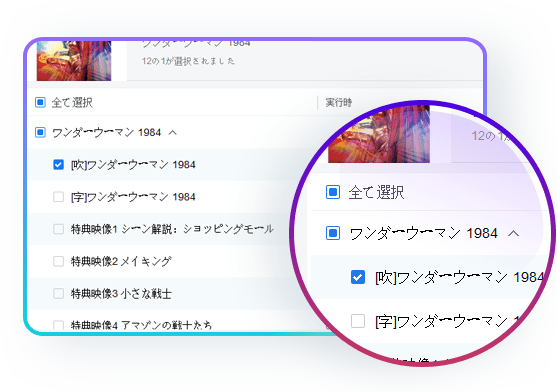Image resolution: width=557 pixels, height=392 pixels.
Task: Select the [字]ワンダーウーマン 1984 row label
Action: pos(133,197)
